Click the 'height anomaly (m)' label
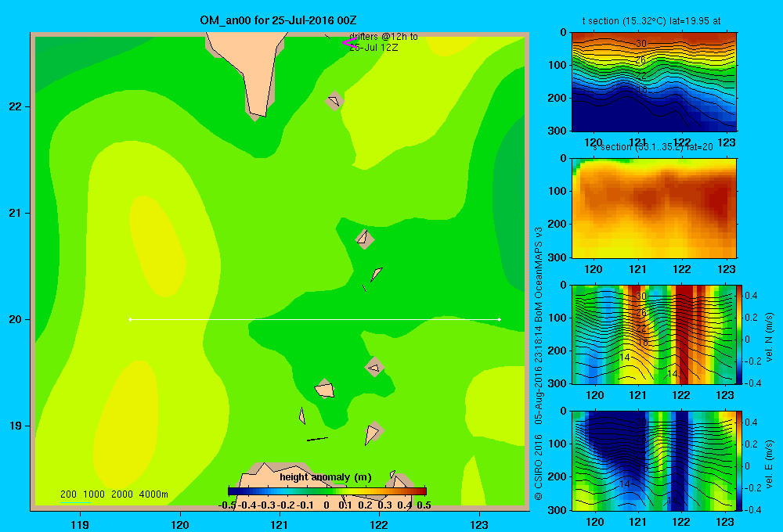Viewport: 783px width, 532px height. click(x=326, y=477)
